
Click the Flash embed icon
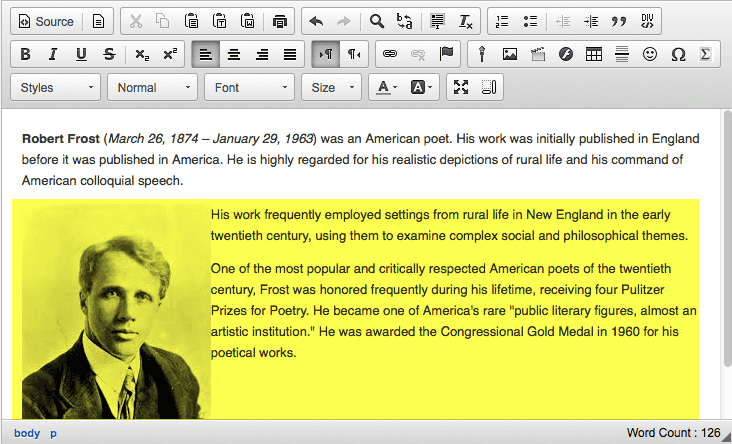click(x=566, y=54)
